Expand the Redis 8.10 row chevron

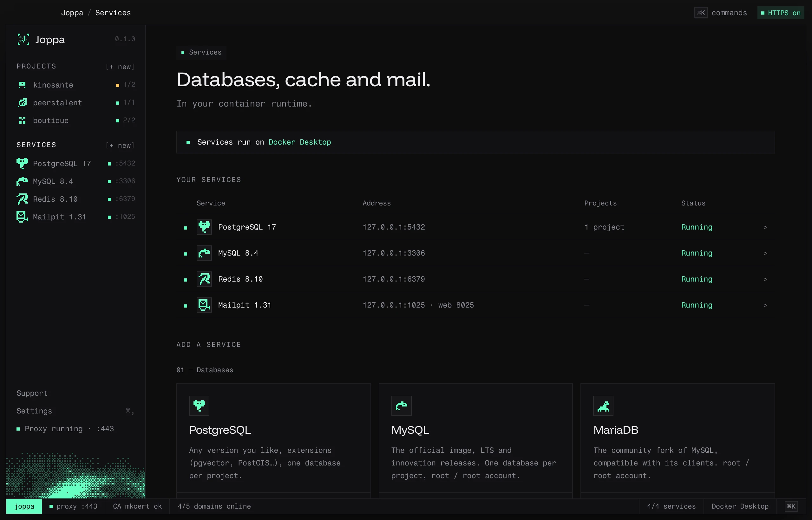(765, 279)
